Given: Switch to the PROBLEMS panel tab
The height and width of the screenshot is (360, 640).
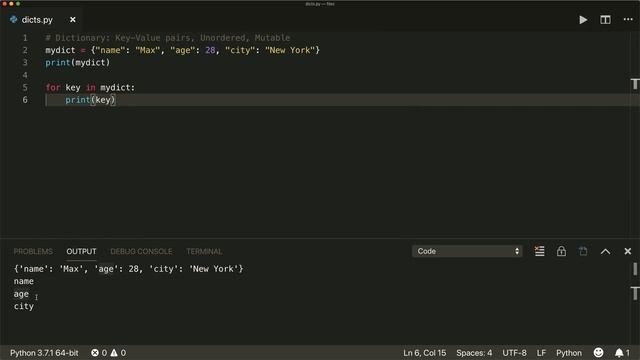Looking at the screenshot, I should 33,251.
